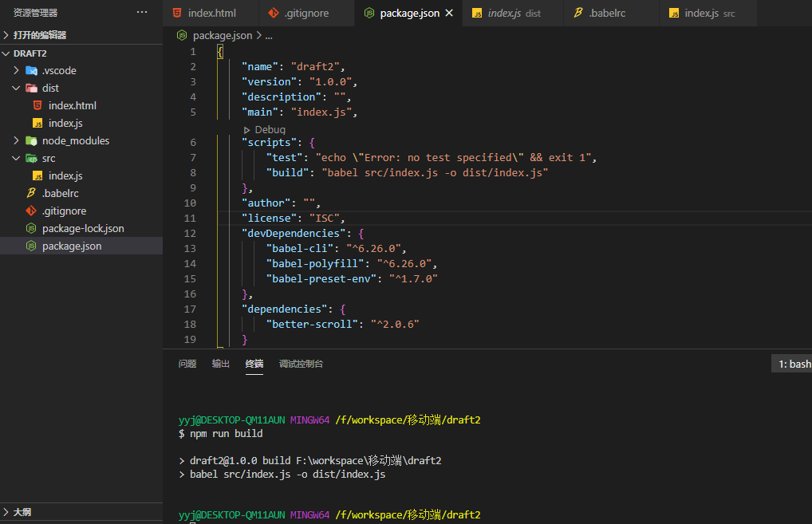This screenshot has height=524, width=812.
Task: Click the "build" script key text
Action: [x=287, y=172]
